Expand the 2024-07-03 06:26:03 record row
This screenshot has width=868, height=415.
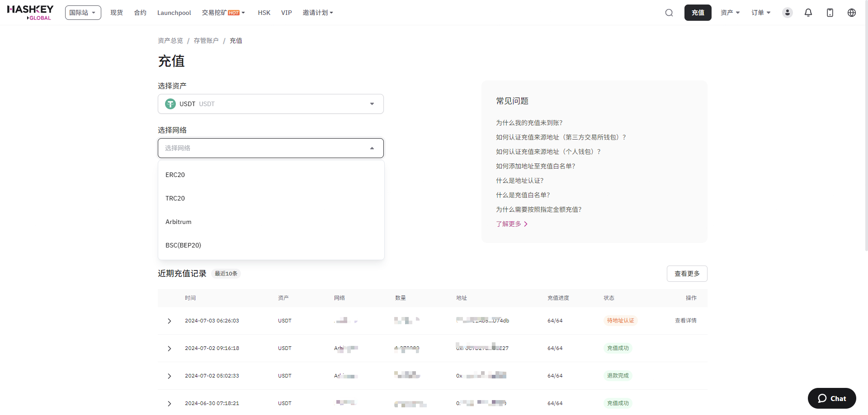pos(170,321)
